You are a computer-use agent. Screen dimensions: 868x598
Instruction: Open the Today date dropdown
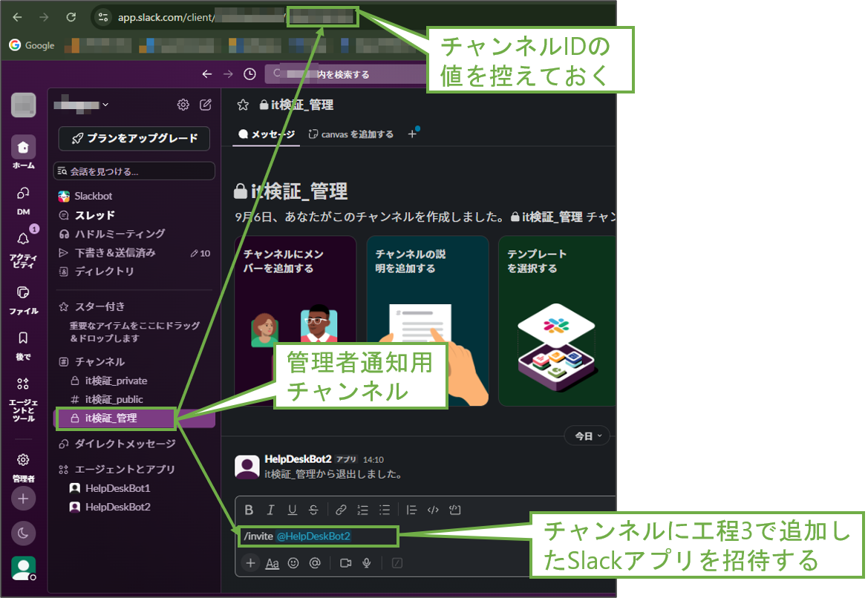(587, 436)
